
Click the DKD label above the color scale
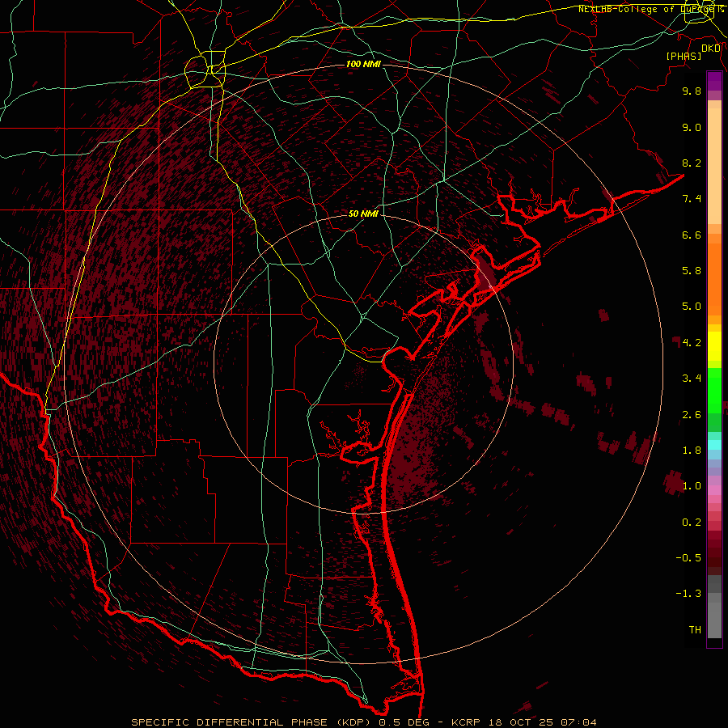click(711, 49)
